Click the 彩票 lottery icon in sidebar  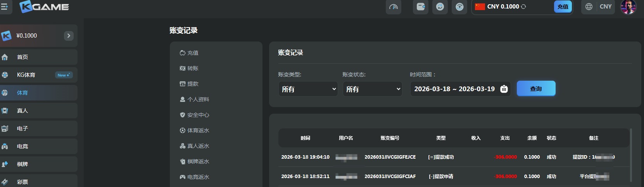tap(5, 182)
